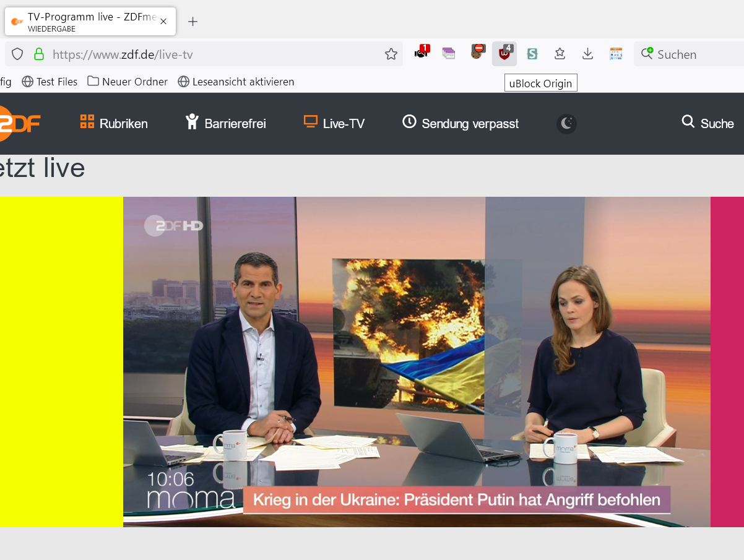
Task: Open Sendung verpasst page
Action: pyautogui.click(x=461, y=124)
